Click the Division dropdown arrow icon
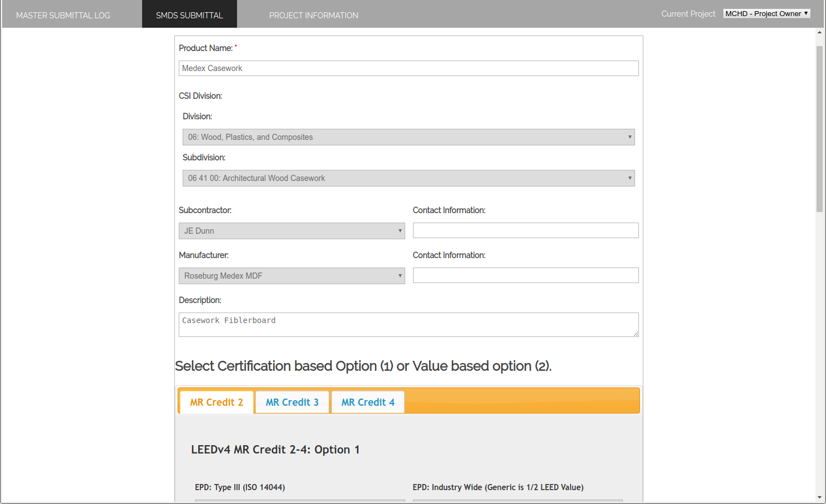Screen dimensions: 826x504 pyautogui.click(x=629, y=137)
